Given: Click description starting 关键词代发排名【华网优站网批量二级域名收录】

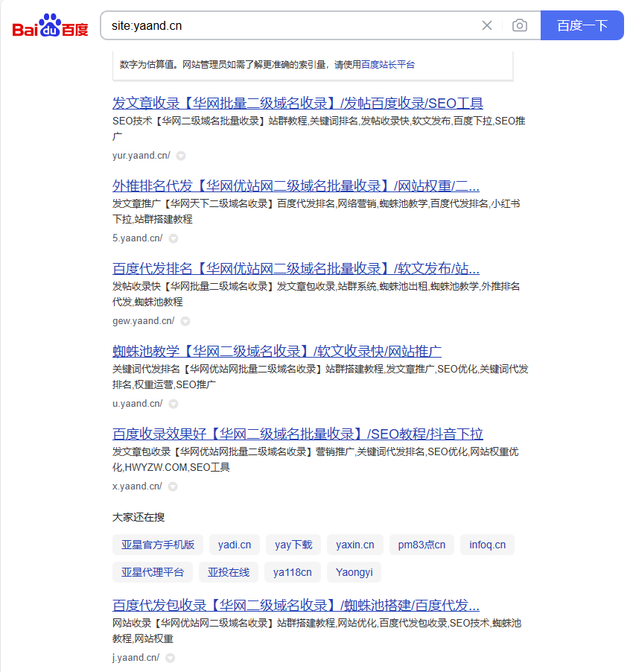Looking at the screenshot, I should (320, 377).
